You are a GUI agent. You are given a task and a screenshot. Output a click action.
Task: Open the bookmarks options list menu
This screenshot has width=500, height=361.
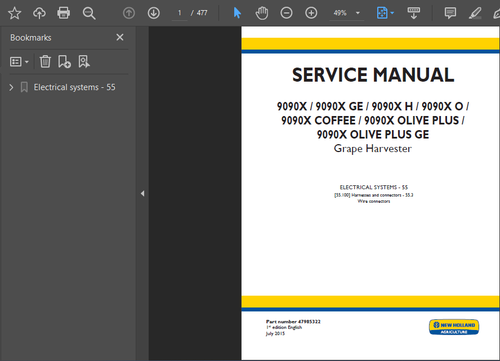pyautogui.click(x=19, y=62)
